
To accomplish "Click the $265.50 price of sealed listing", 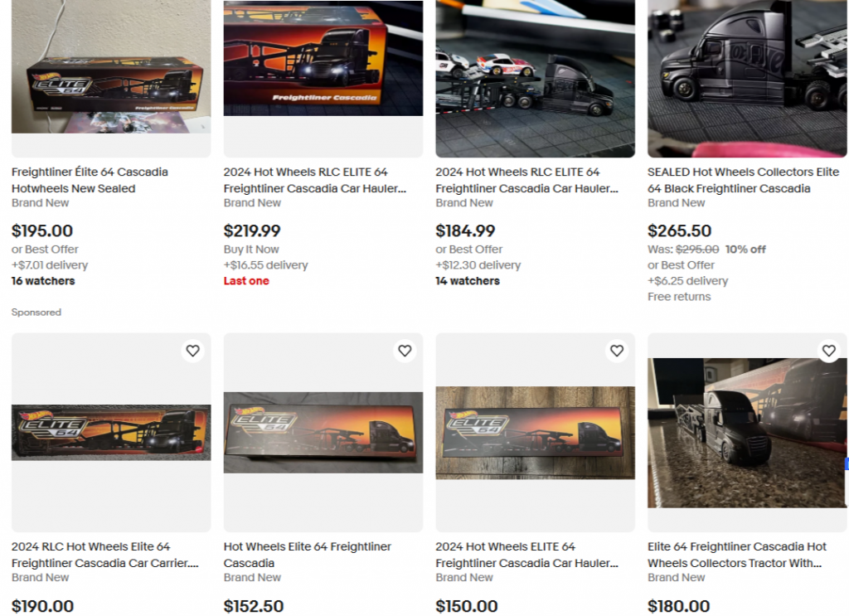I will pyautogui.click(x=680, y=230).
